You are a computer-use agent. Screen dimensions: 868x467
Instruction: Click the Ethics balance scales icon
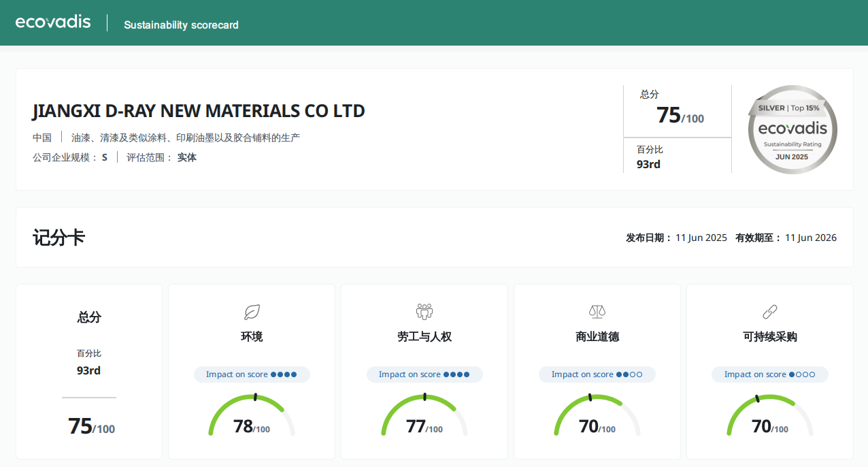coord(597,312)
